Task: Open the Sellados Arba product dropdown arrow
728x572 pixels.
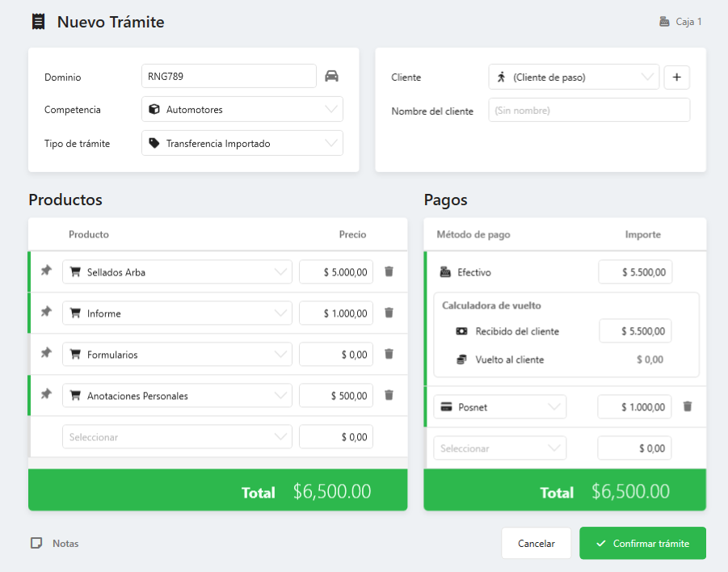Action: coord(280,271)
